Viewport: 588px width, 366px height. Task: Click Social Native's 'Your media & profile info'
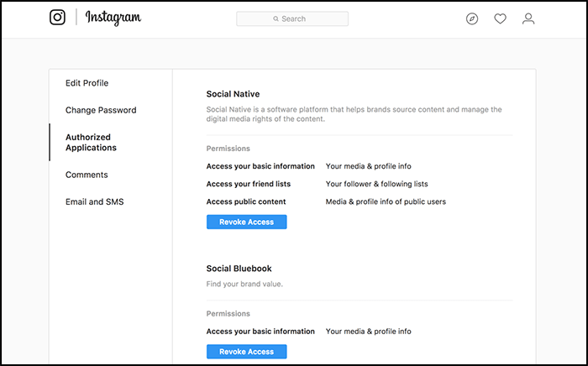click(368, 166)
